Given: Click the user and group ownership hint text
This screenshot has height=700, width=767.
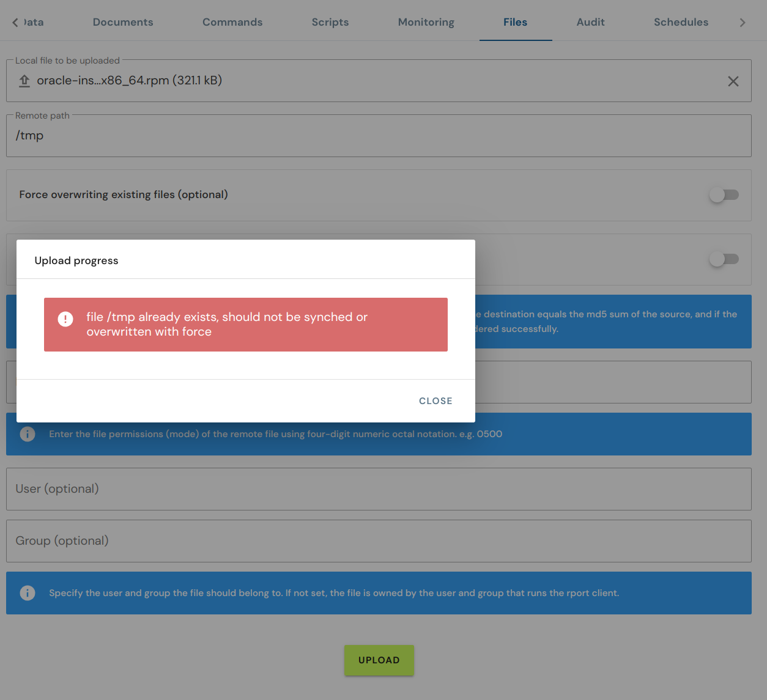Looking at the screenshot, I should pos(334,593).
